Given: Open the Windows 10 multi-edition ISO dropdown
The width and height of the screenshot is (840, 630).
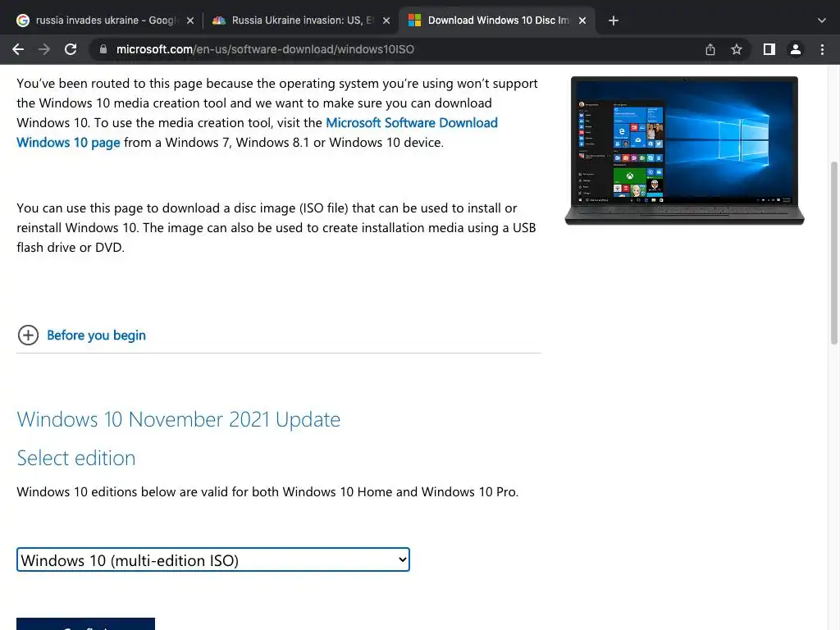Looking at the screenshot, I should click(x=213, y=559).
